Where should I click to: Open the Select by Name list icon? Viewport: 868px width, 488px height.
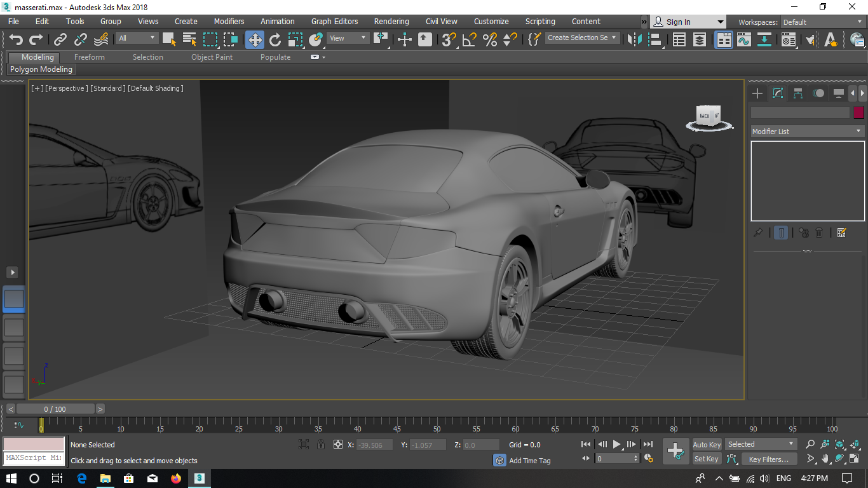coord(189,40)
